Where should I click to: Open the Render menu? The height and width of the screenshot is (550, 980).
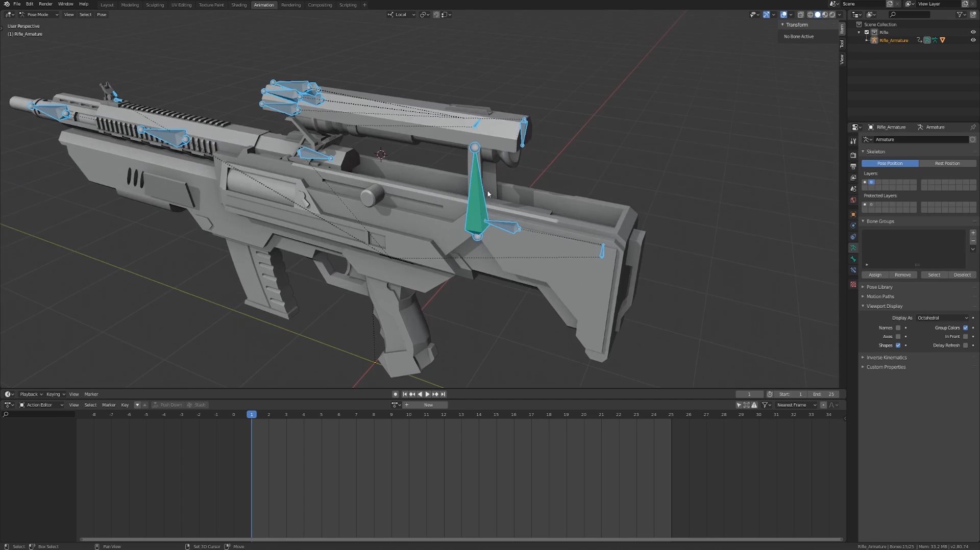coord(45,4)
